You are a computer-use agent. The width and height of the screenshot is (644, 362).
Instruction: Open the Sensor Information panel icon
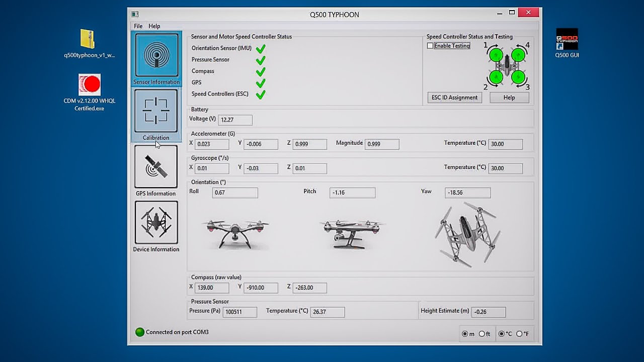[x=156, y=55]
